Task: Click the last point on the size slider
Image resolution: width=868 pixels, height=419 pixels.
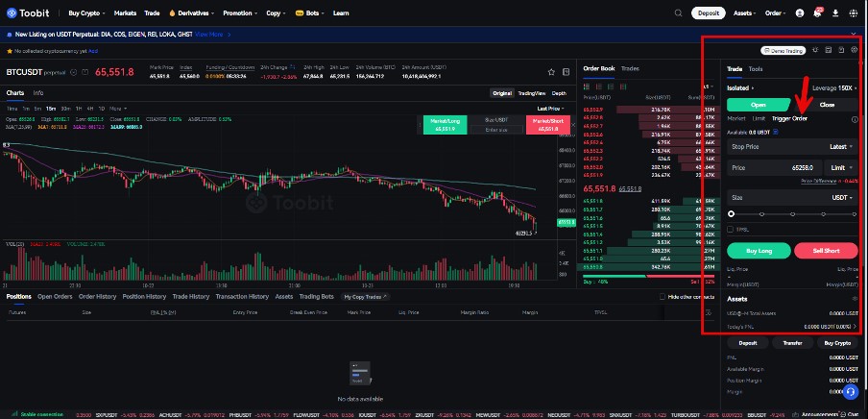Action: (x=854, y=214)
